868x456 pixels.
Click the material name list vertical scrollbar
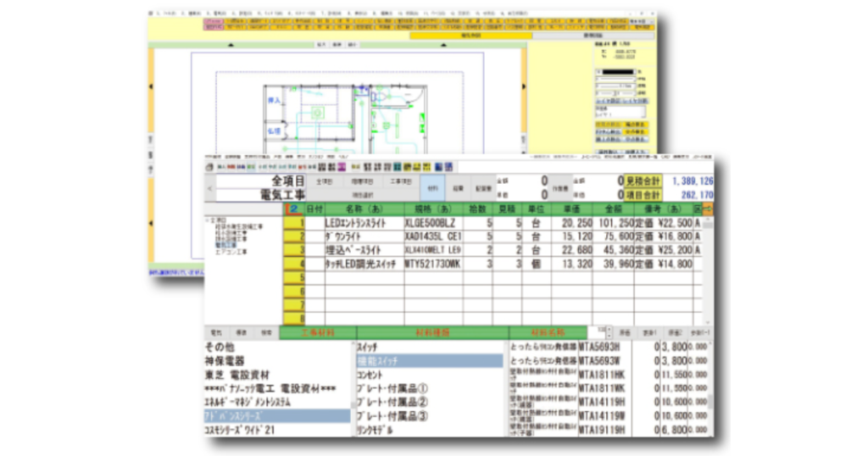711,388
